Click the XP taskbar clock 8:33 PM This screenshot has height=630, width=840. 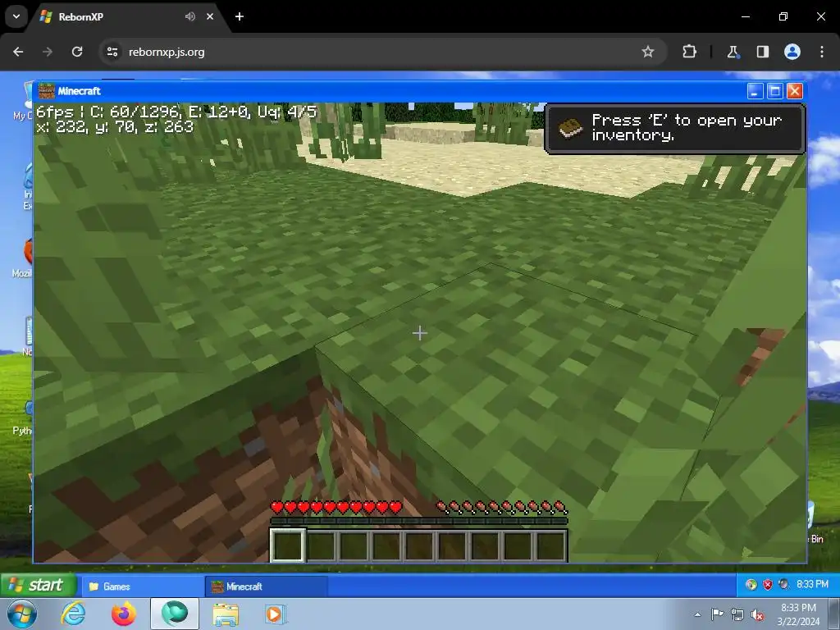pos(812,584)
